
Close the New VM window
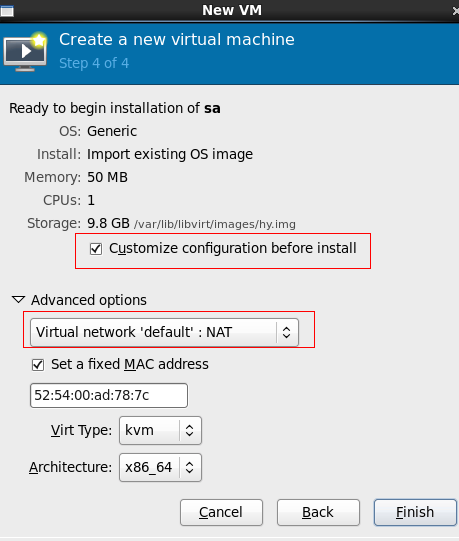(456, 11)
